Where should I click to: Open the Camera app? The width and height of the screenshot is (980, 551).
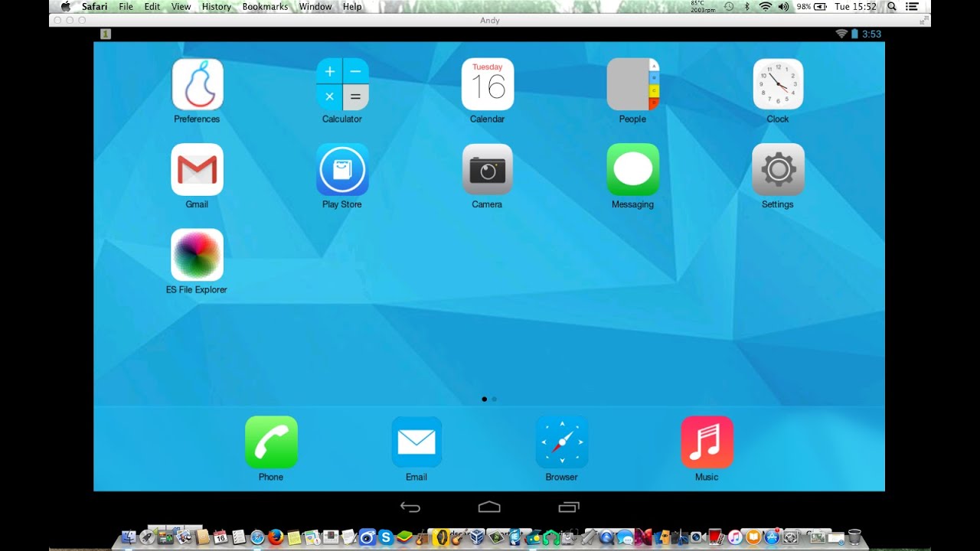487,169
